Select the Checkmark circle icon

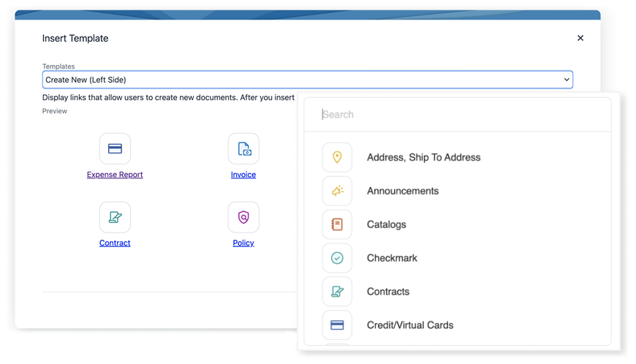[337, 258]
